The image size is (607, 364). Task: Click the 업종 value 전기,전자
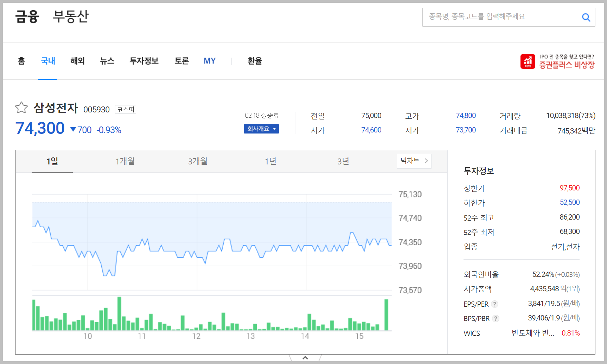coord(565,247)
